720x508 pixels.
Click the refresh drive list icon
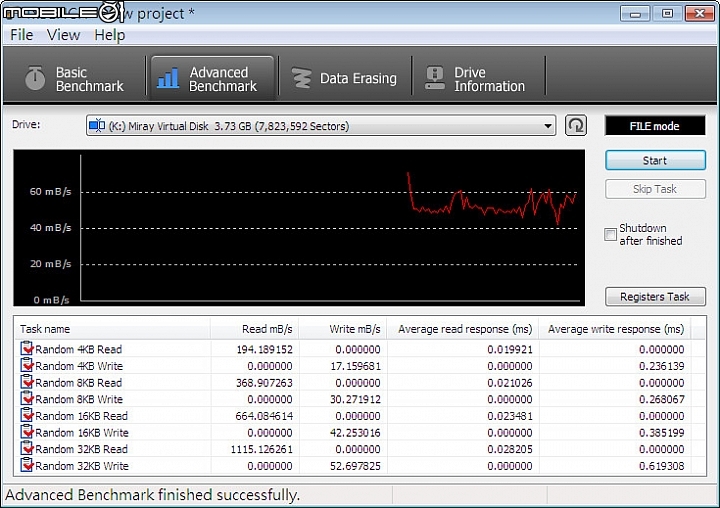[x=575, y=125]
